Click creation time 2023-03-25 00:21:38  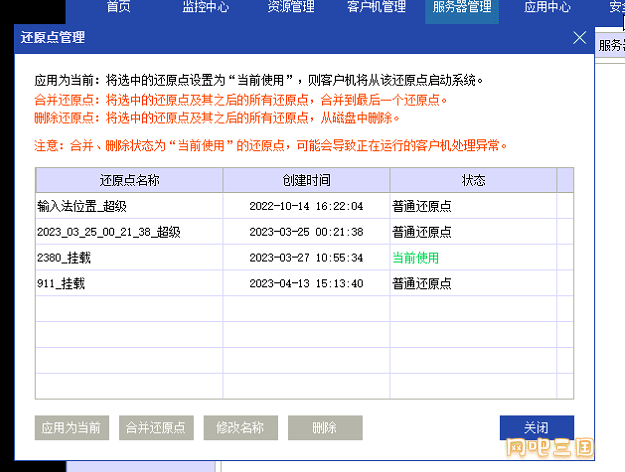306,232
